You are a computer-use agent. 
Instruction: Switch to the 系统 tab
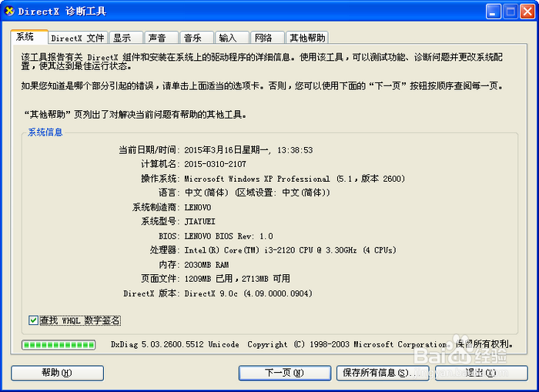pos(29,37)
